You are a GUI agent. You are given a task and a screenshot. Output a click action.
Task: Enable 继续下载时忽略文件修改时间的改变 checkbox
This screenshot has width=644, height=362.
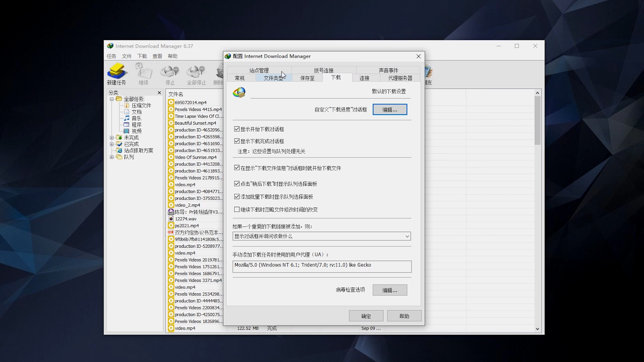tap(237, 209)
